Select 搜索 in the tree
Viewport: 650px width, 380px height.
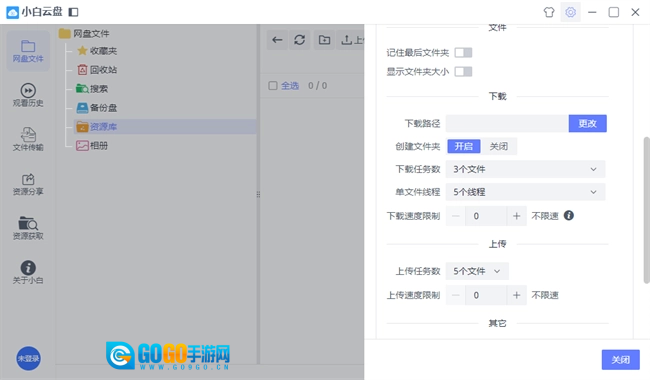click(92, 89)
